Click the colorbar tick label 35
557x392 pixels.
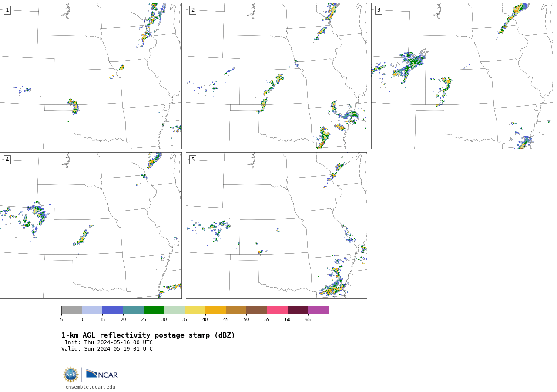[x=185, y=320]
